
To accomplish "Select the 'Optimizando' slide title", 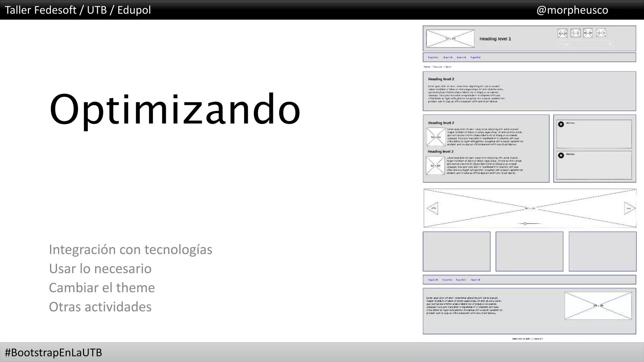I will (175, 110).
